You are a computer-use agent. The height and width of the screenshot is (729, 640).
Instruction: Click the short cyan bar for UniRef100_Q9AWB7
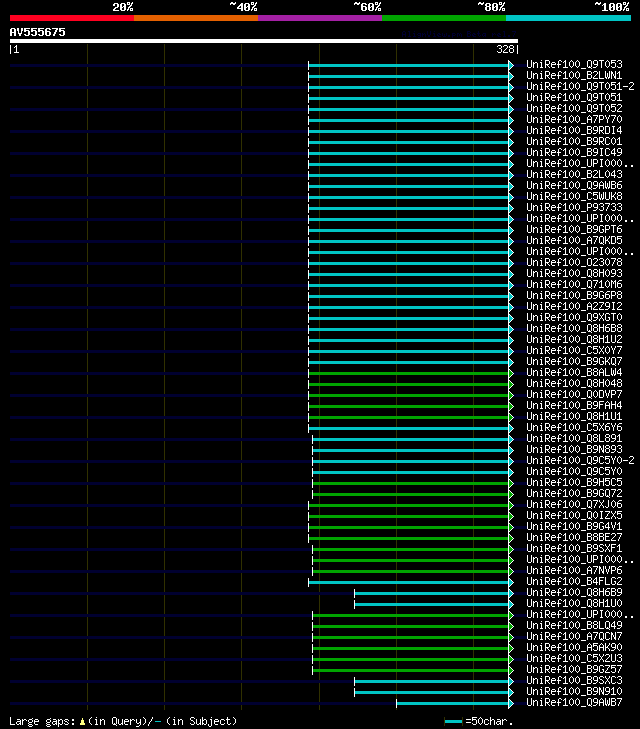[453, 703]
